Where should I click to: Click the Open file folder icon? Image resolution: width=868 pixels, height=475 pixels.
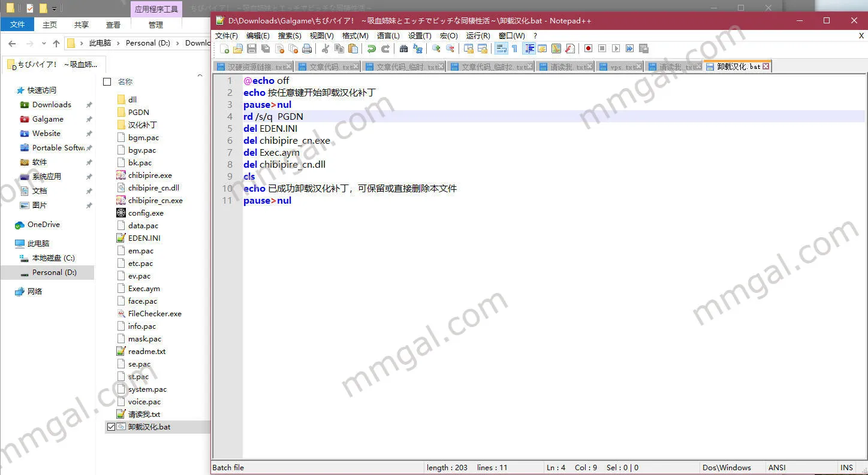[238, 49]
